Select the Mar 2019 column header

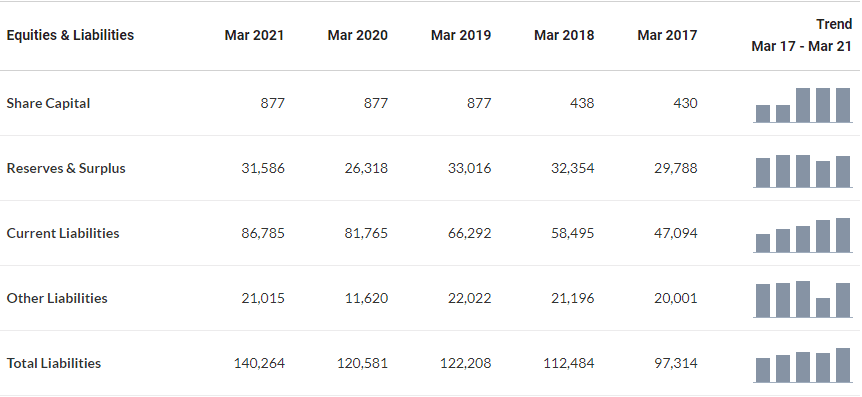pos(461,35)
